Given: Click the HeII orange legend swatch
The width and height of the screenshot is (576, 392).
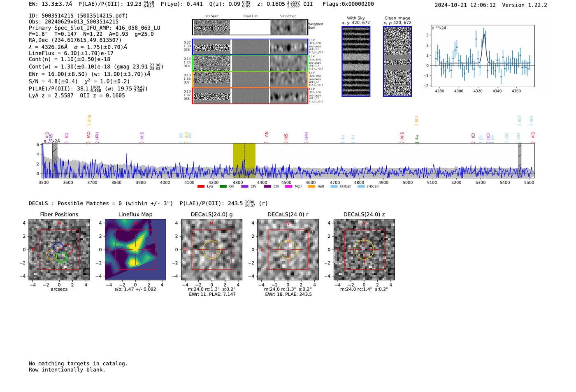Looking at the screenshot, I should pos(311,187).
